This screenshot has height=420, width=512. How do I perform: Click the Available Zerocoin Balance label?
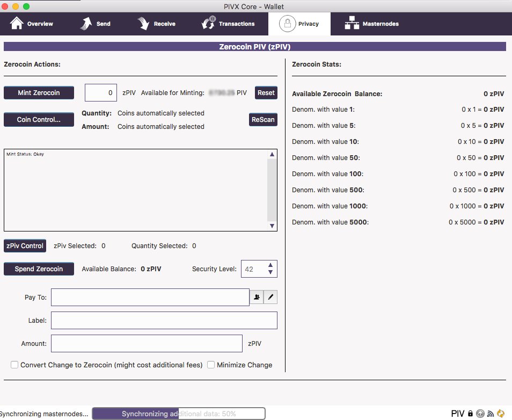pyautogui.click(x=337, y=94)
